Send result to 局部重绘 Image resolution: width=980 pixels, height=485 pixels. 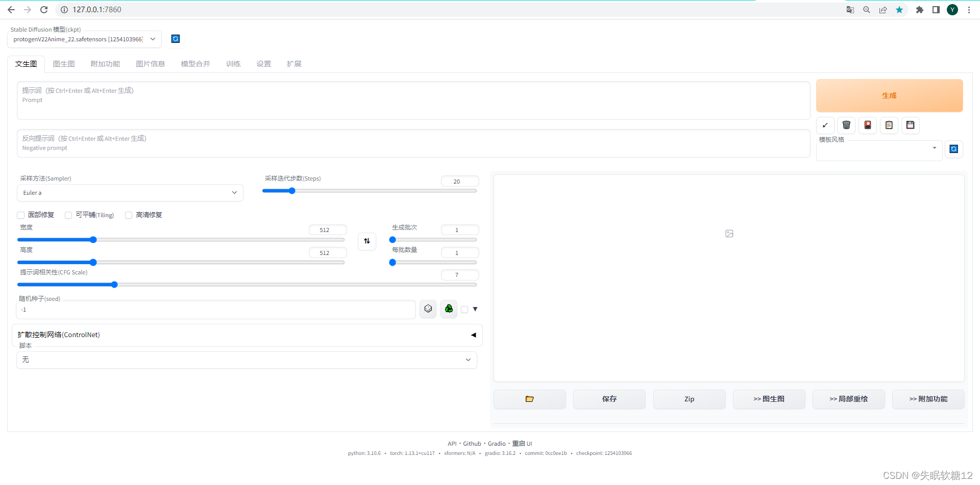coord(849,399)
